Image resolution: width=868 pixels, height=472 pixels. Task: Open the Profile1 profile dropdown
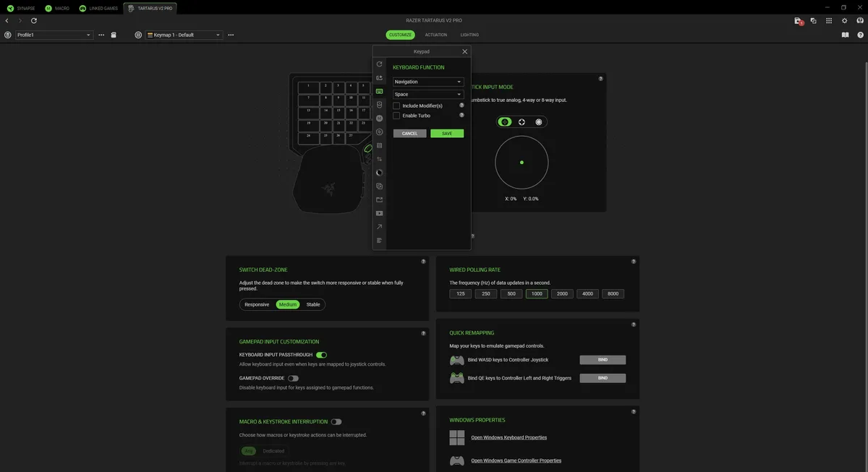click(54, 35)
